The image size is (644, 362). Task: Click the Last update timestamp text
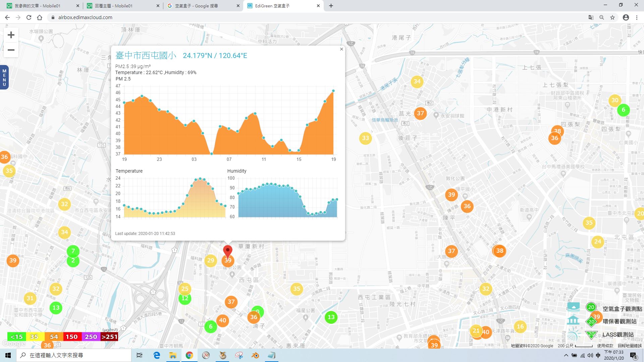(145, 234)
